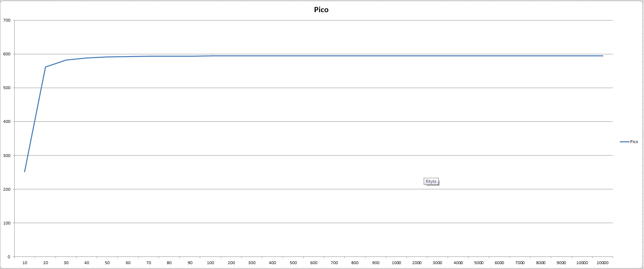Select the 500 category axis label
The image size is (644, 269).
pyautogui.click(x=293, y=263)
